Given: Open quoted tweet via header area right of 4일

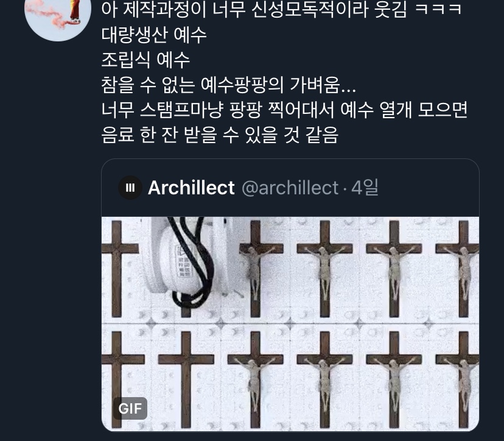Looking at the screenshot, I should [427, 188].
